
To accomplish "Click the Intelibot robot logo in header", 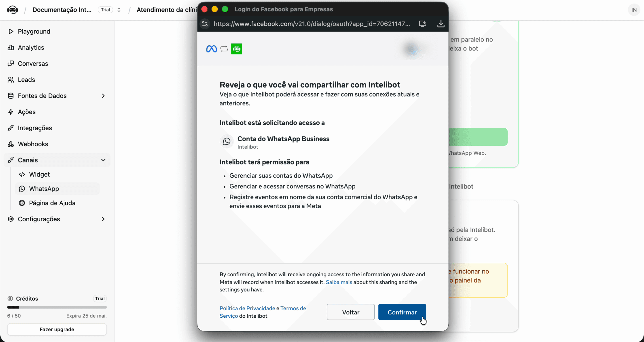I will [x=13, y=10].
